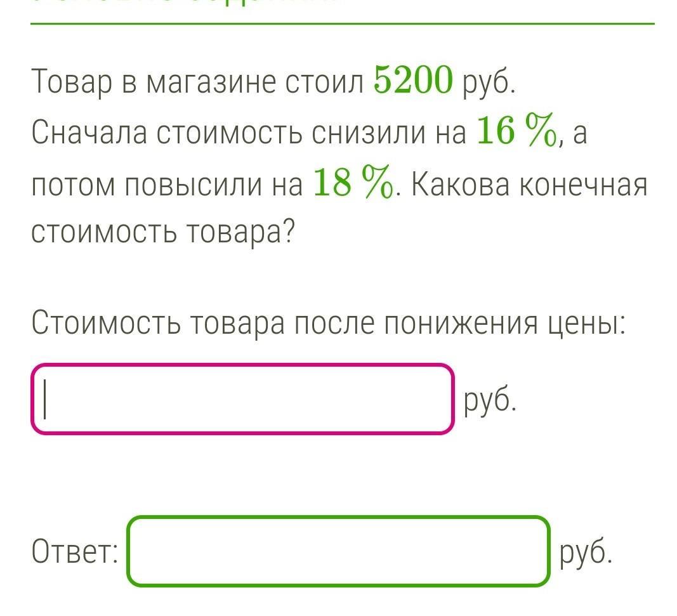
Task: Click the green number 5200
Action: pos(413,81)
